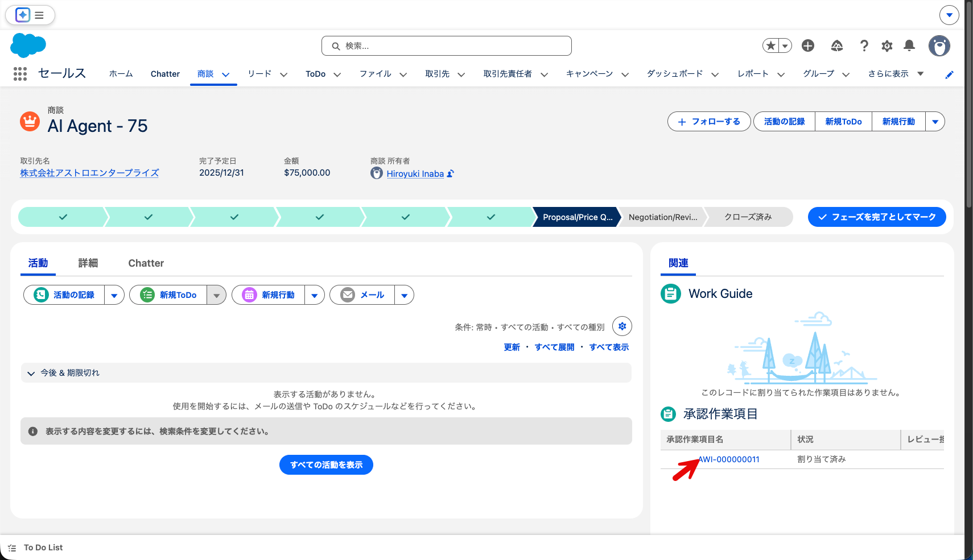
Task: Click the メール envelope button
Action: tap(362, 295)
